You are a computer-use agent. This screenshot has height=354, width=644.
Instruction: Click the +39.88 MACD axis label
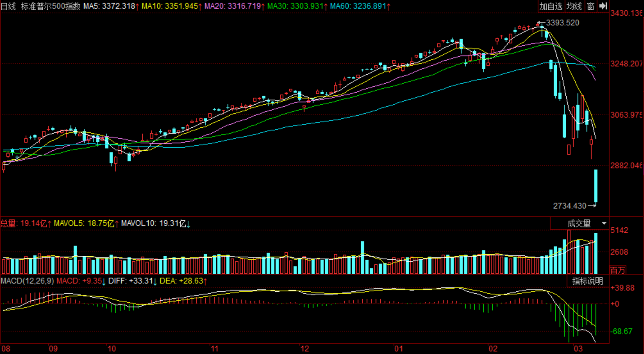tap(622, 288)
